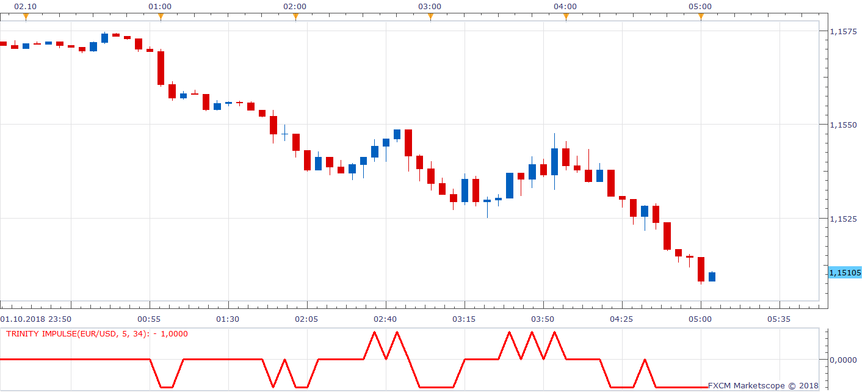Click the large red candle after 01:00
The height and width of the screenshot is (392, 868).
161,68
